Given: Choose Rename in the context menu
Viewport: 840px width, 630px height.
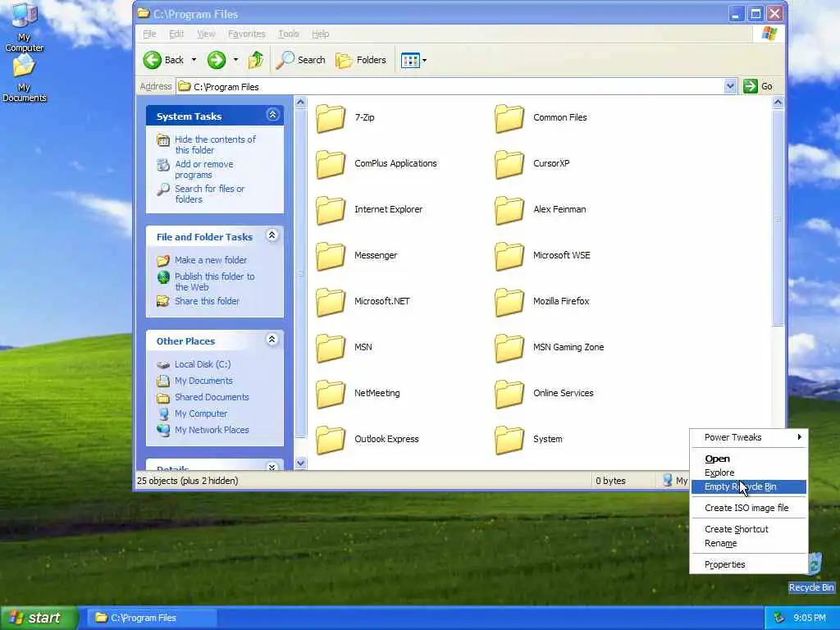Looking at the screenshot, I should point(748,543).
